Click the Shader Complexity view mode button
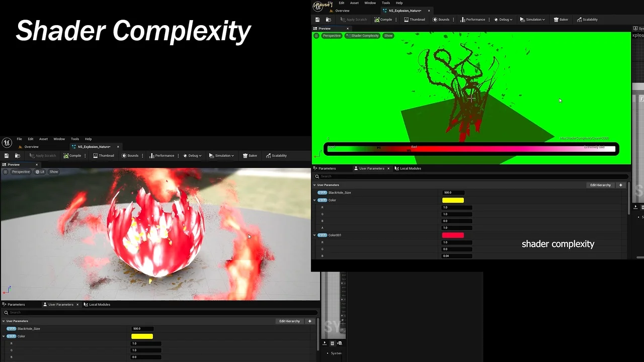The width and height of the screenshot is (644, 362). point(362,36)
